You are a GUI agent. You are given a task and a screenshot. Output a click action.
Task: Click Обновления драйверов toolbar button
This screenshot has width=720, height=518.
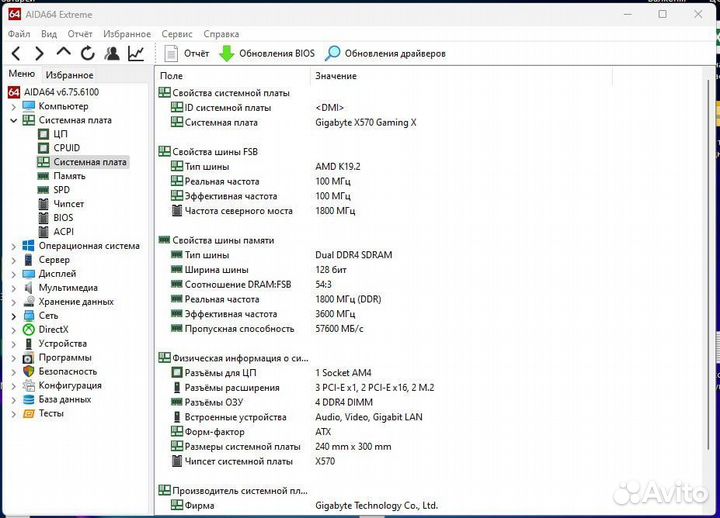(x=385, y=54)
